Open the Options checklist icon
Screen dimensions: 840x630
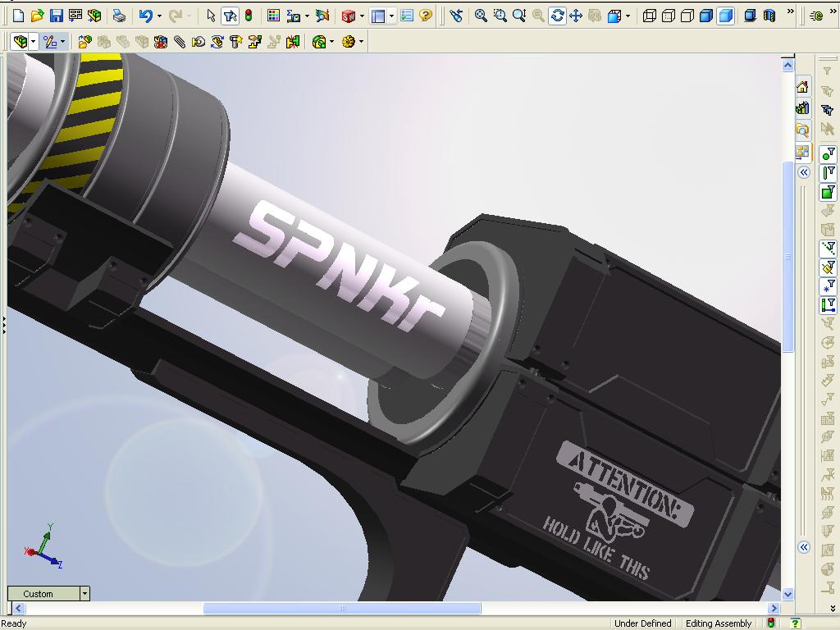tap(407, 16)
